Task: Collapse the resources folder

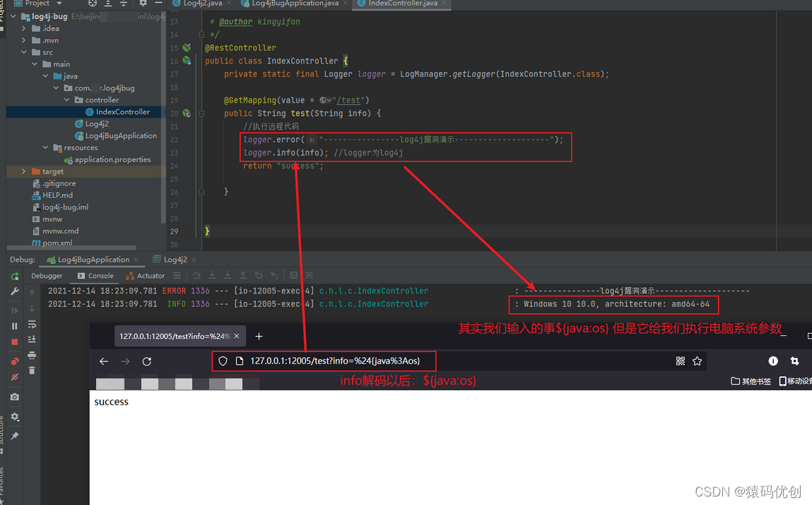Action: 45,148
